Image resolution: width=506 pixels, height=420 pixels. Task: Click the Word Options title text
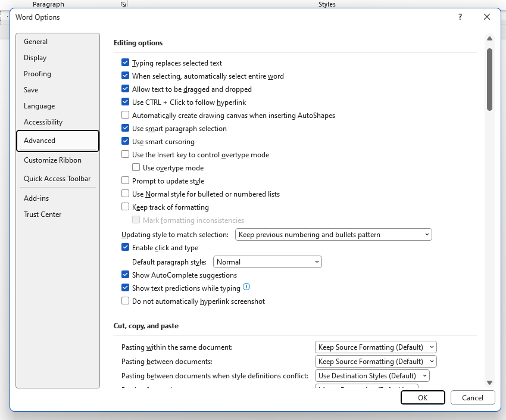[x=38, y=17]
